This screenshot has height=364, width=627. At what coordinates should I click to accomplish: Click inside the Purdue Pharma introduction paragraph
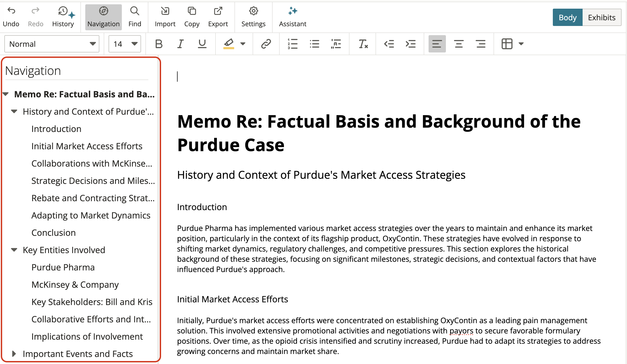pyautogui.click(x=387, y=249)
